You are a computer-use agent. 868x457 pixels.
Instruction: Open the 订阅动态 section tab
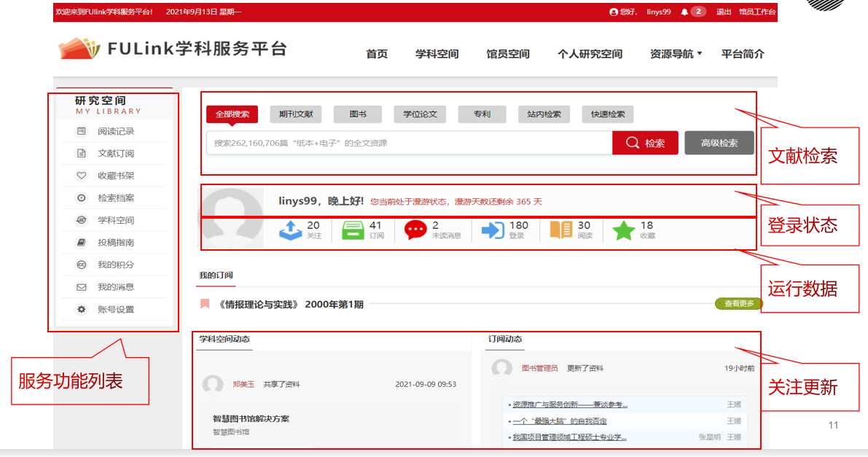coord(505,339)
